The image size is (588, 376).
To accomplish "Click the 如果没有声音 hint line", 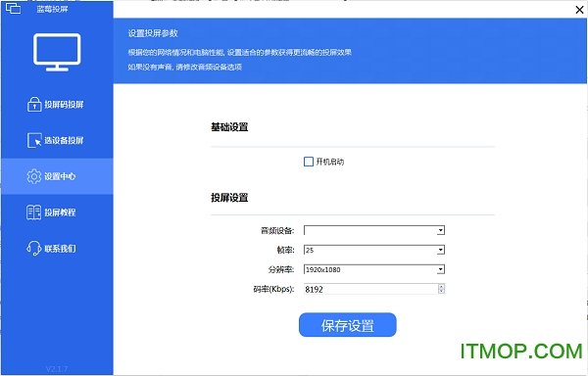I will click(185, 67).
